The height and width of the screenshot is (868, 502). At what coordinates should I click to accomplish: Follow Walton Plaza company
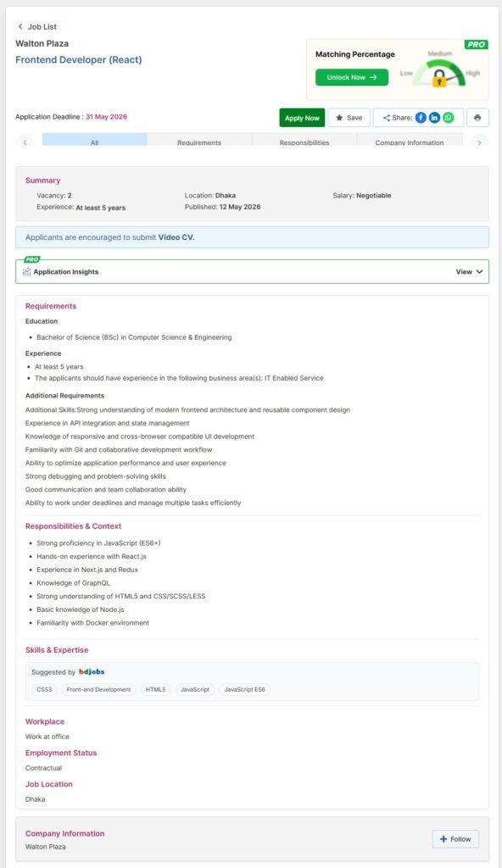coord(455,838)
